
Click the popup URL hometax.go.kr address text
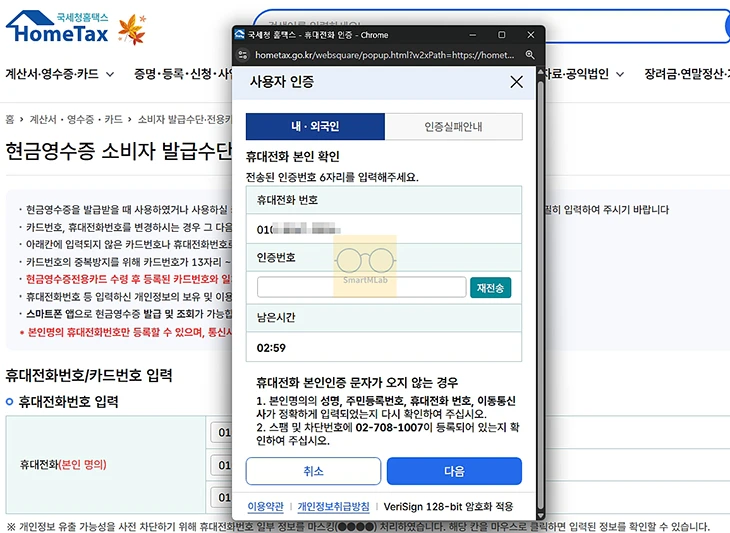[x=385, y=55]
